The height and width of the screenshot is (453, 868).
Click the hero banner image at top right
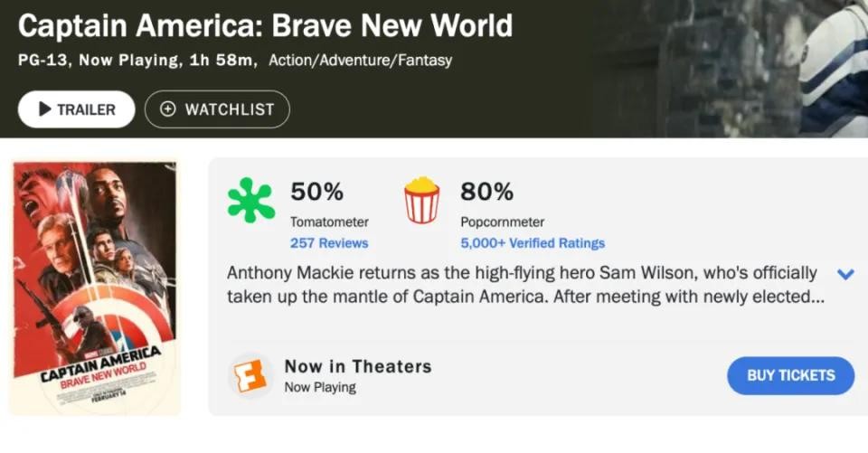[x=723, y=68]
